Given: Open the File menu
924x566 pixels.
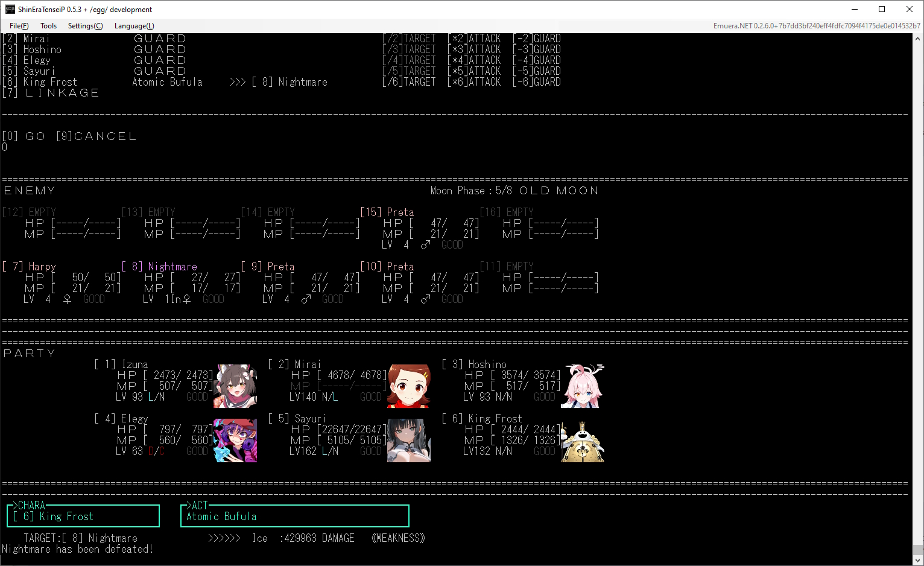Looking at the screenshot, I should click(19, 26).
